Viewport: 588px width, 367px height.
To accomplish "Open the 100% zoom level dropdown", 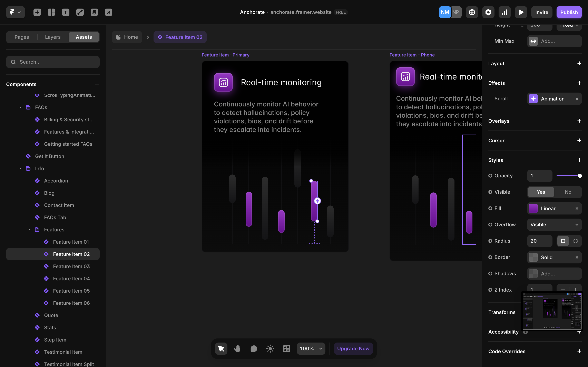I will 311,349.
